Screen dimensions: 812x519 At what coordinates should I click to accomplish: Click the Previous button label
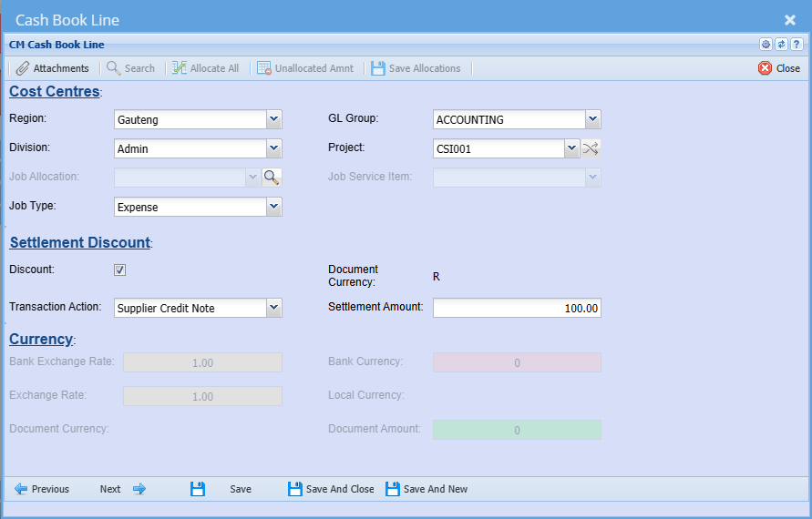pos(50,489)
